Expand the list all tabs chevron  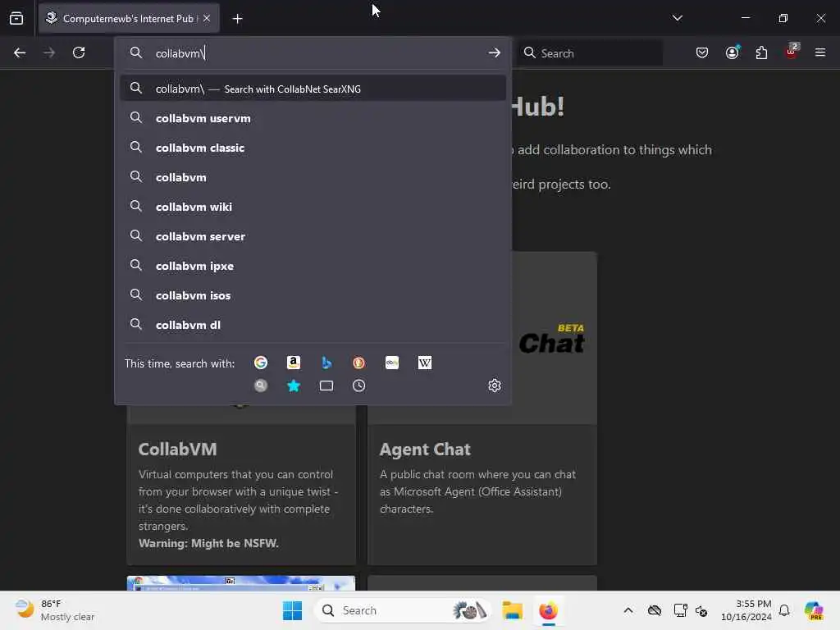[677, 18]
